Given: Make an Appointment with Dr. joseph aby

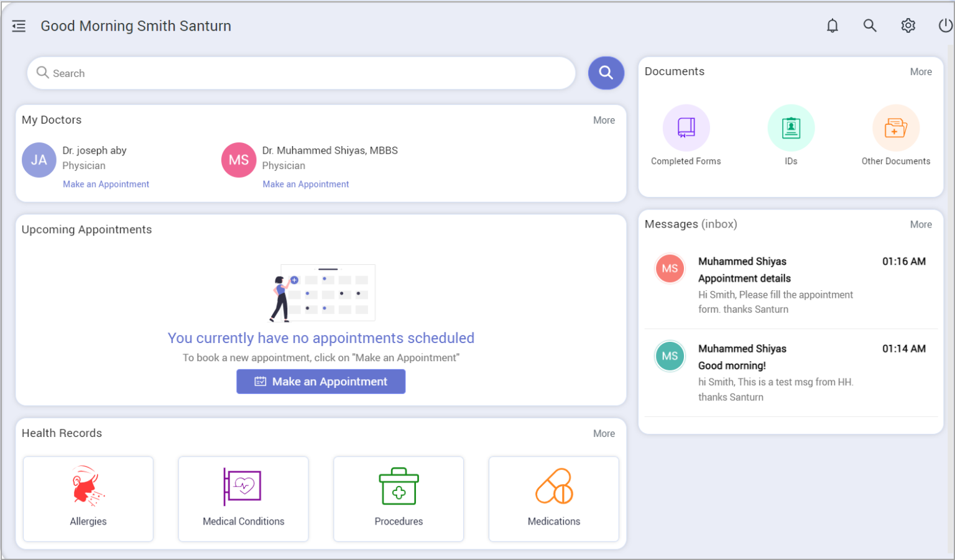Looking at the screenshot, I should [x=106, y=184].
